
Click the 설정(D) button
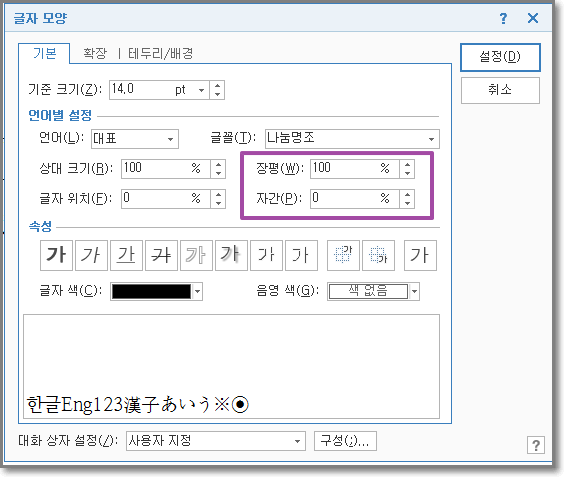click(x=500, y=57)
